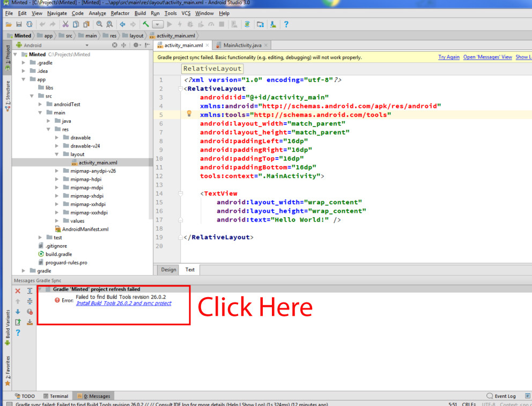Expand the values folder
Viewport: 532px width, 406px height.
tap(57, 221)
